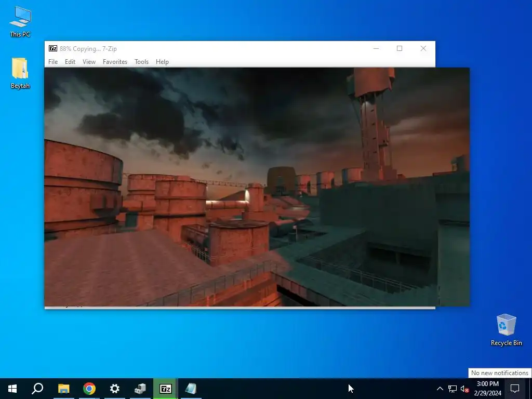Open Settings gear in the taskbar
This screenshot has width=532, height=399.
[x=115, y=389]
